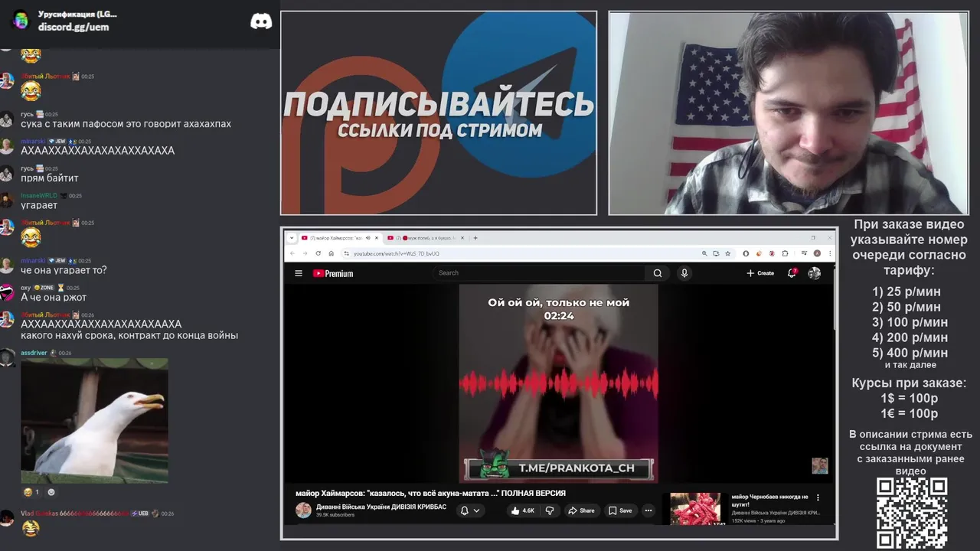Screen dimensions: 980x551
Task: Switch to the second YouTube tab
Action: (425, 238)
